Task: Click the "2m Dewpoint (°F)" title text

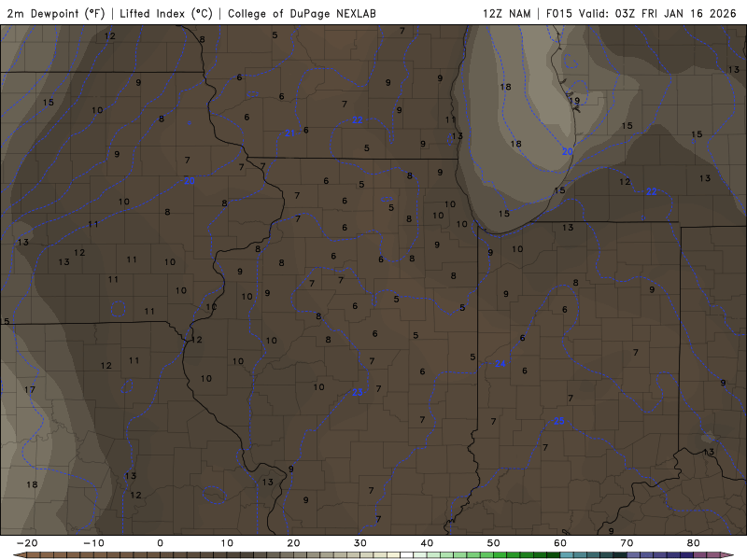Action: coord(56,13)
